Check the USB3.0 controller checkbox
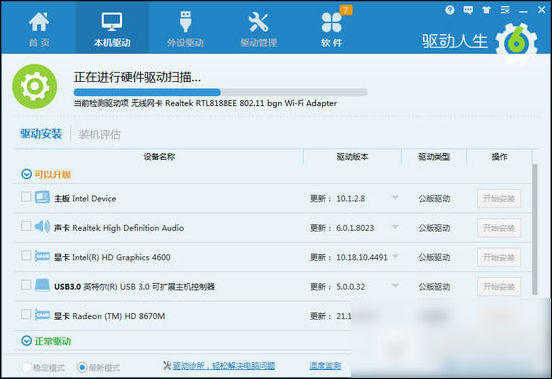Viewport: 552px width, 379px height. (26, 285)
